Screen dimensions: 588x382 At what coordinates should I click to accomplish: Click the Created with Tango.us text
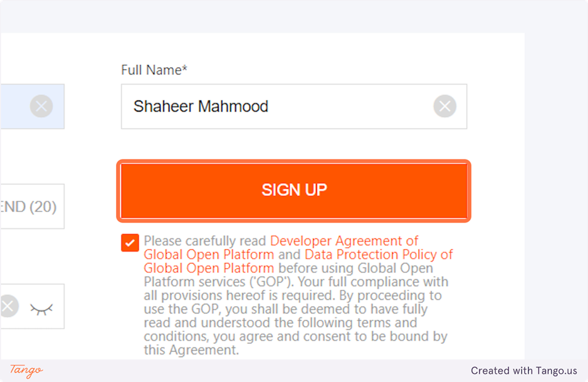[524, 371]
